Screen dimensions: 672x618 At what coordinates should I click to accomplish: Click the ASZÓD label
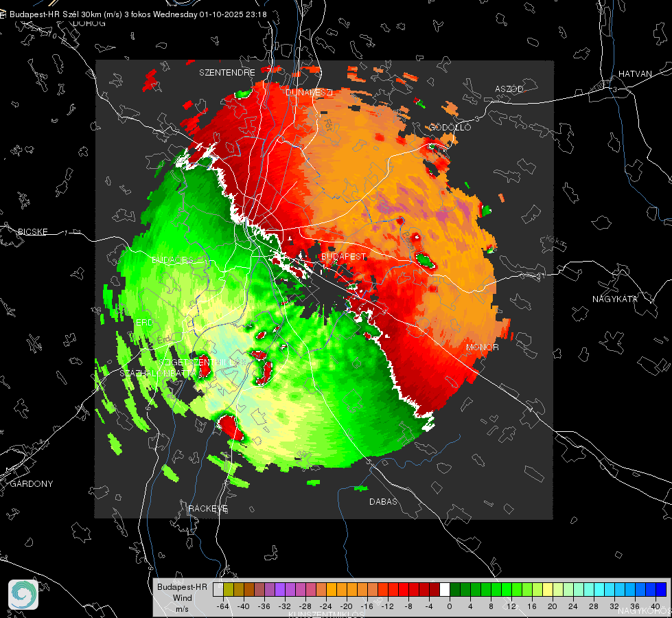tap(509, 89)
